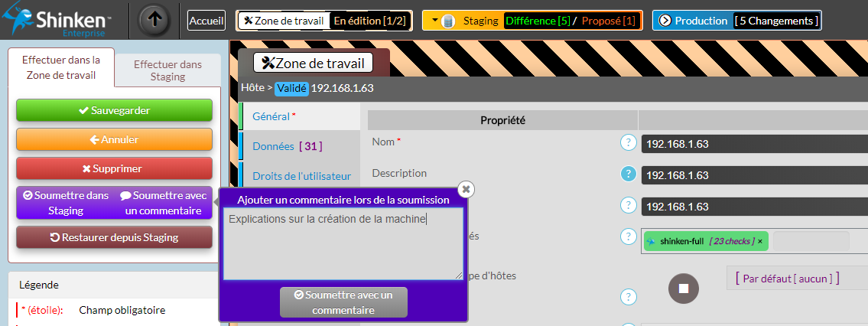Click the stop square circular icon

click(x=684, y=289)
